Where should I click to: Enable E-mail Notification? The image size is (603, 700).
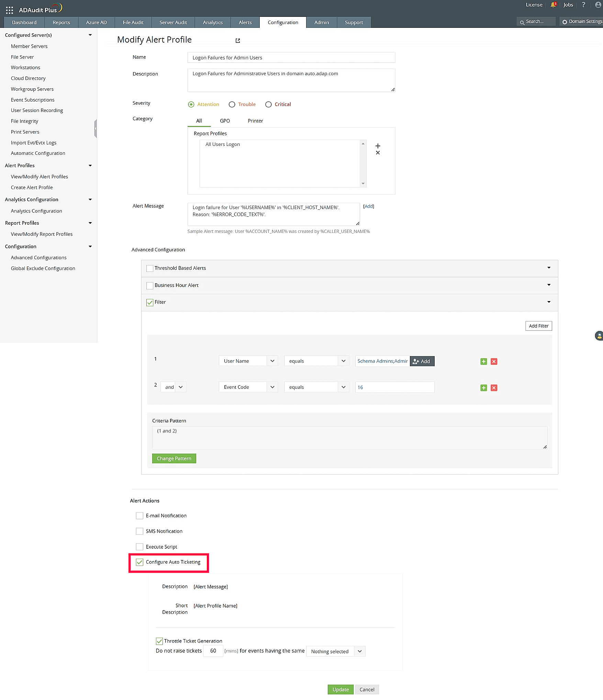(x=139, y=516)
